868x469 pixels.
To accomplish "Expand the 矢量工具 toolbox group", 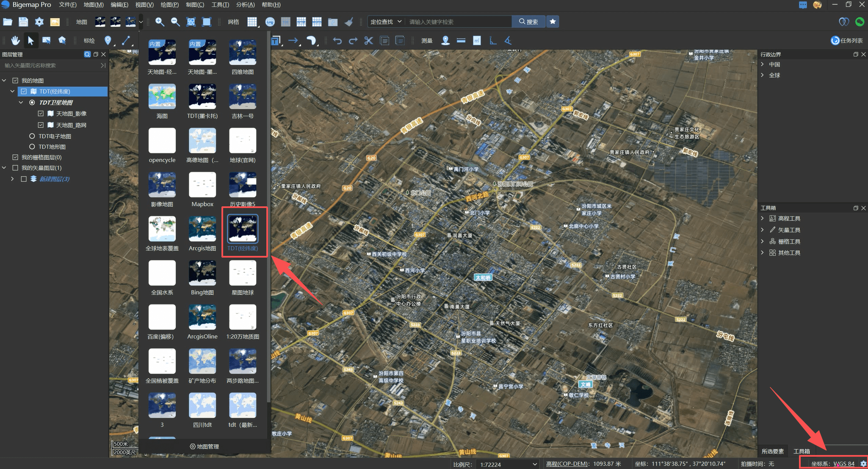I will point(763,230).
